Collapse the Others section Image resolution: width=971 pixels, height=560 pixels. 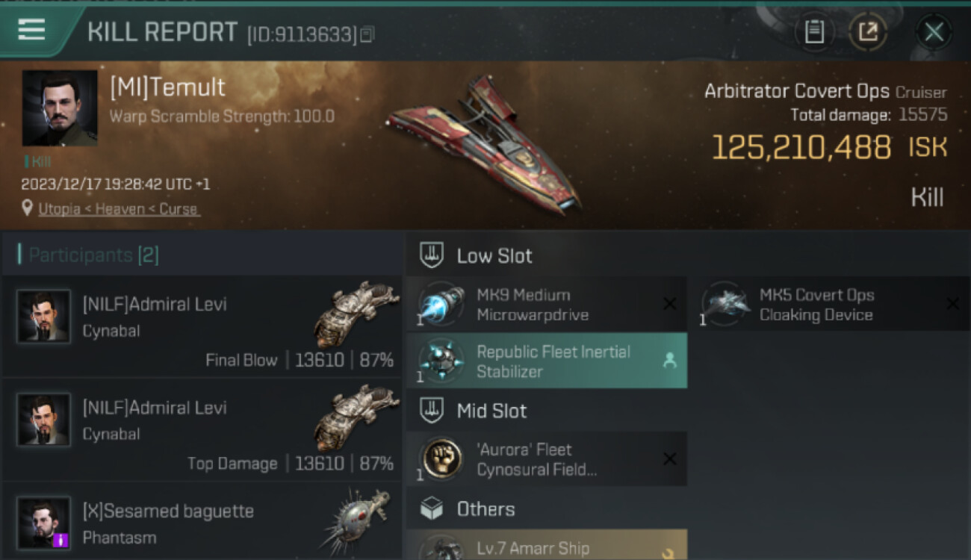[485, 509]
